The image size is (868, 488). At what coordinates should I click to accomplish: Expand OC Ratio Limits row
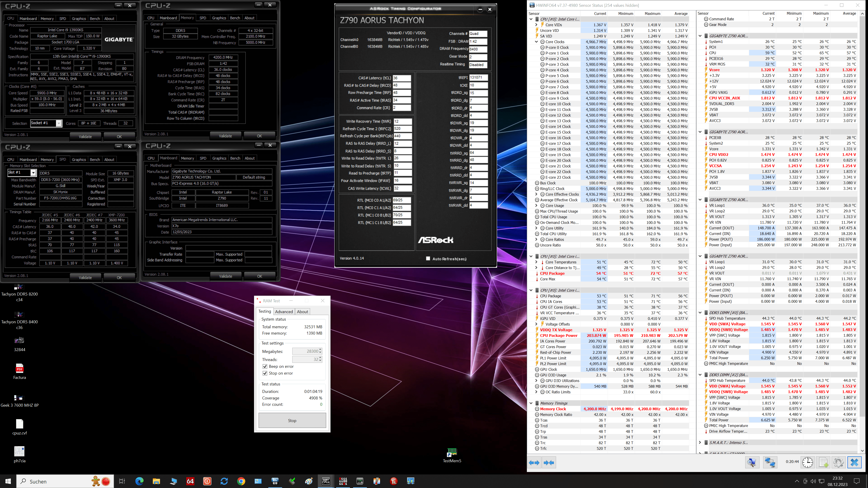pyautogui.click(x=536, y=392)
